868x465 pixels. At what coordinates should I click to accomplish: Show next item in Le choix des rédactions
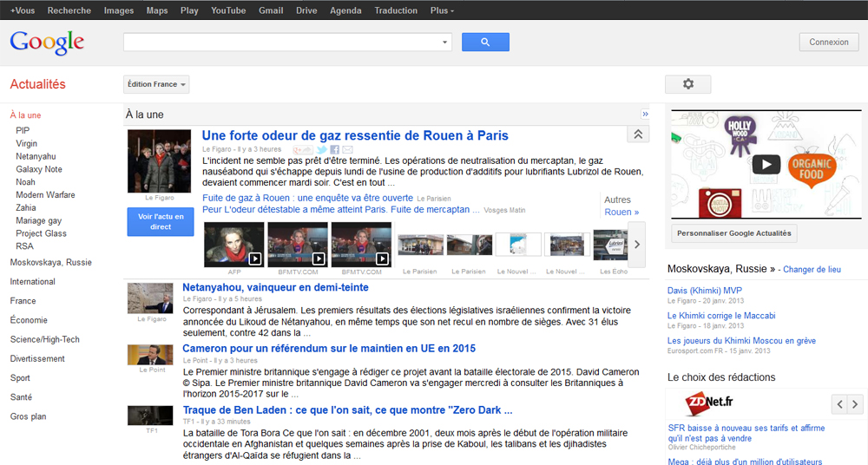pyautogui.click(x=856, y=404)
